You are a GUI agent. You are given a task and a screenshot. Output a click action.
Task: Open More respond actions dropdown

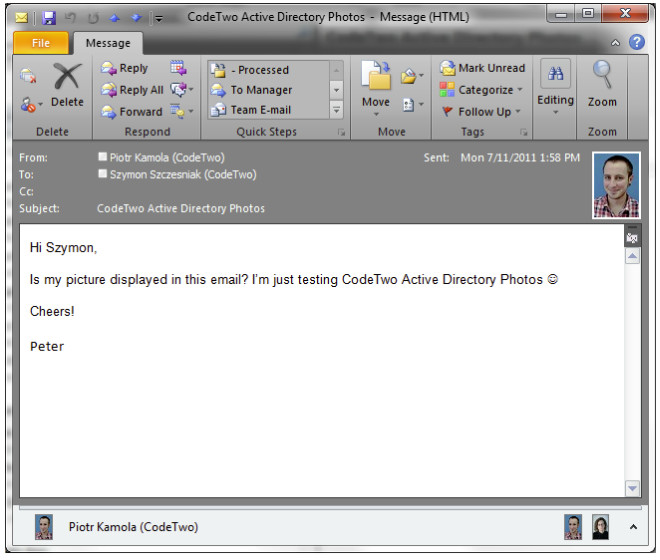point(182,111)
